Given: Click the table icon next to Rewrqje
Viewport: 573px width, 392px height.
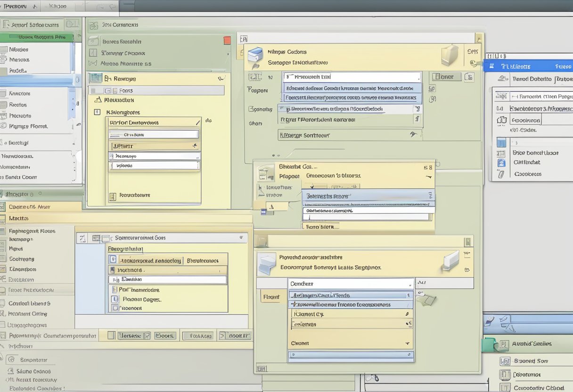Looking at the screenshot, I should pos(96,78).
